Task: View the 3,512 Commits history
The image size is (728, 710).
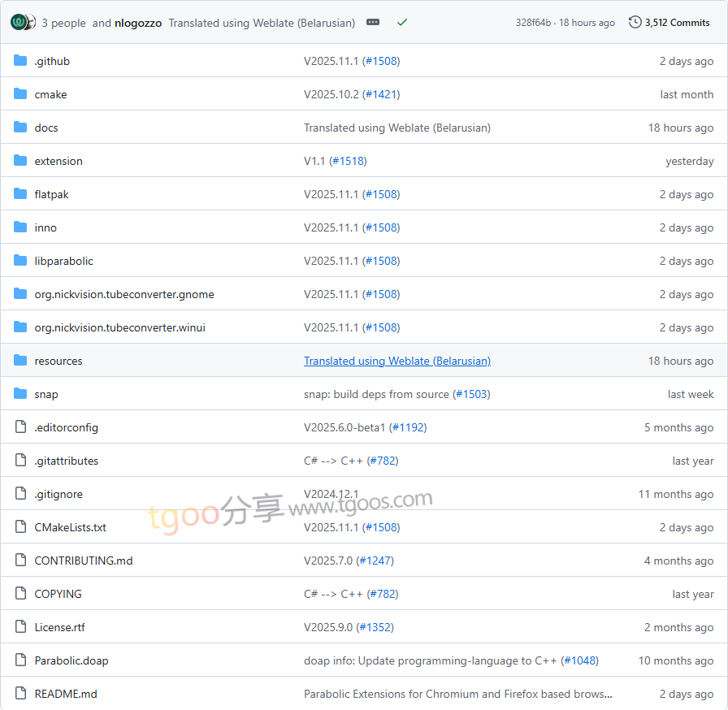Action: tap(677, 23)
